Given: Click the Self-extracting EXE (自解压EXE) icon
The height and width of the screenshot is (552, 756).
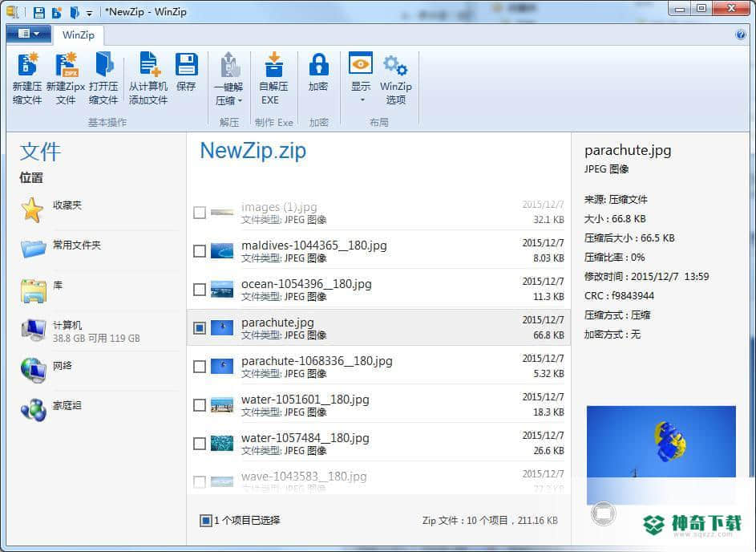Looking at the screenshot, I should click(x=273, y=65).
